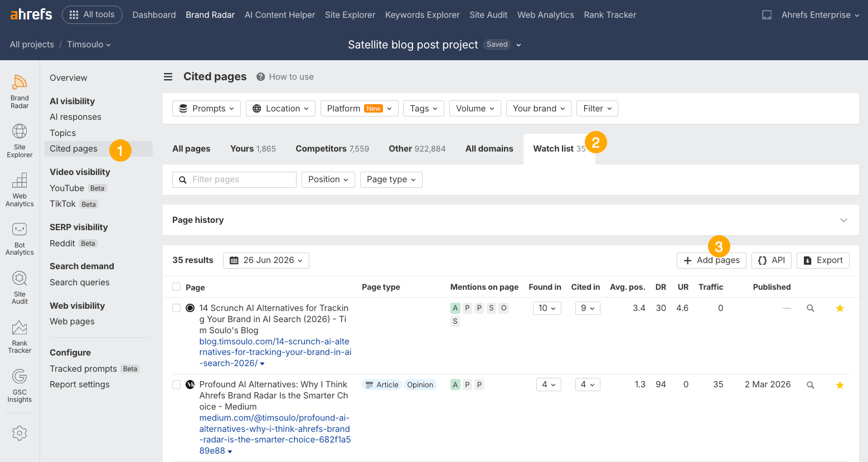Open the How to use help
Image resolution: width=868 pixels, height=462 pixels.
coord(285,77)
